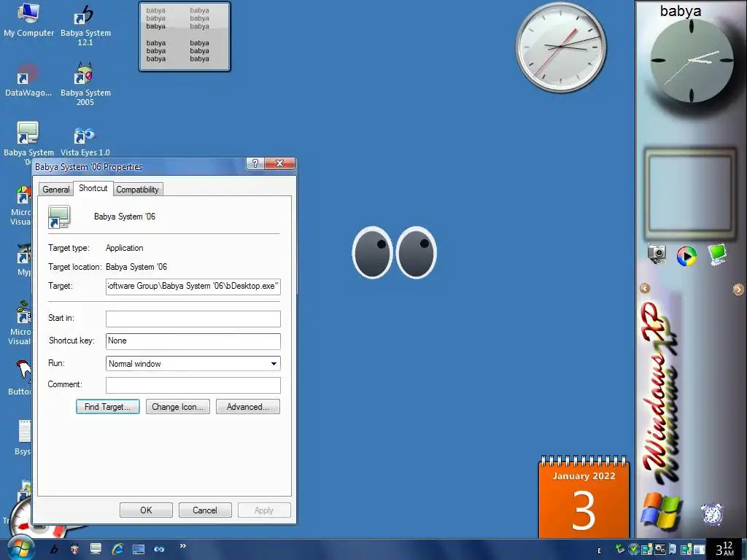
Task: Click the Change Icon... button
Action: [x=178, y=407]
